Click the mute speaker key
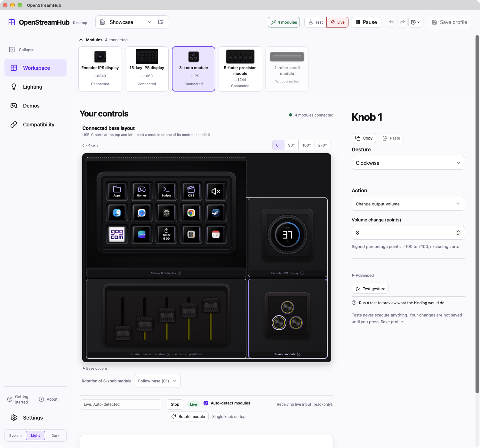 click(216, 191)
